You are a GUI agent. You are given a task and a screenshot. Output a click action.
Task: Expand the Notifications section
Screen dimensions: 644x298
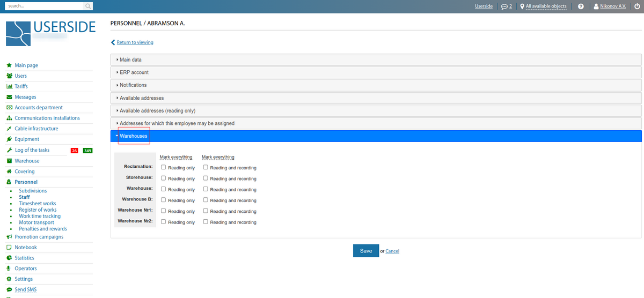coord(133,85)
